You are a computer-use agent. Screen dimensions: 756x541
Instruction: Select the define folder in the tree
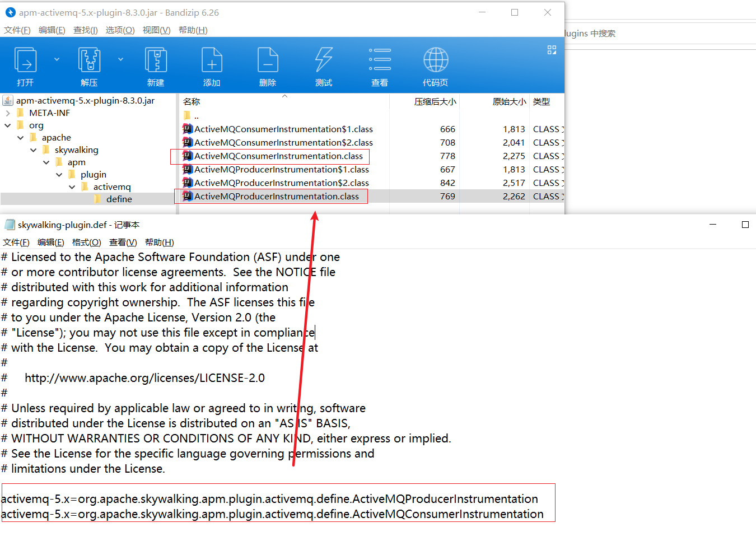(x=119, y=199)
